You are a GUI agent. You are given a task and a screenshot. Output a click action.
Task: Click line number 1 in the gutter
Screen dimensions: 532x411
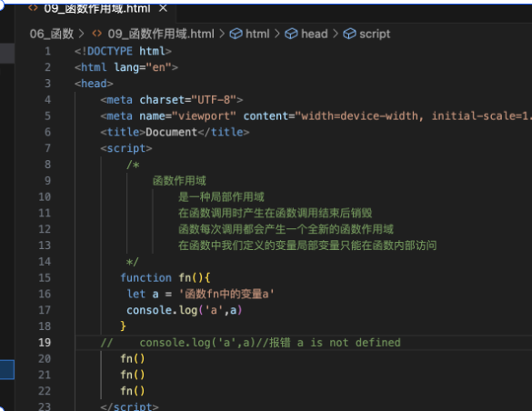click(x=47, y=51)
